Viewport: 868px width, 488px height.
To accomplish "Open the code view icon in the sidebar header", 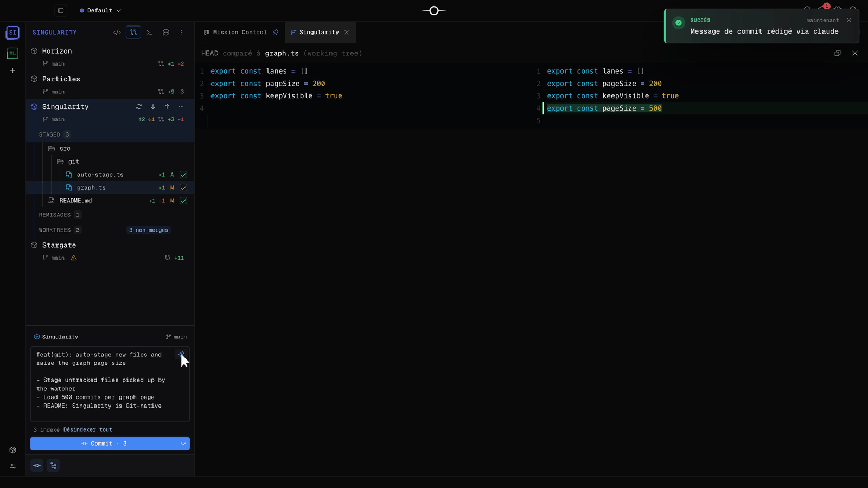I will (x=117, y=33).
